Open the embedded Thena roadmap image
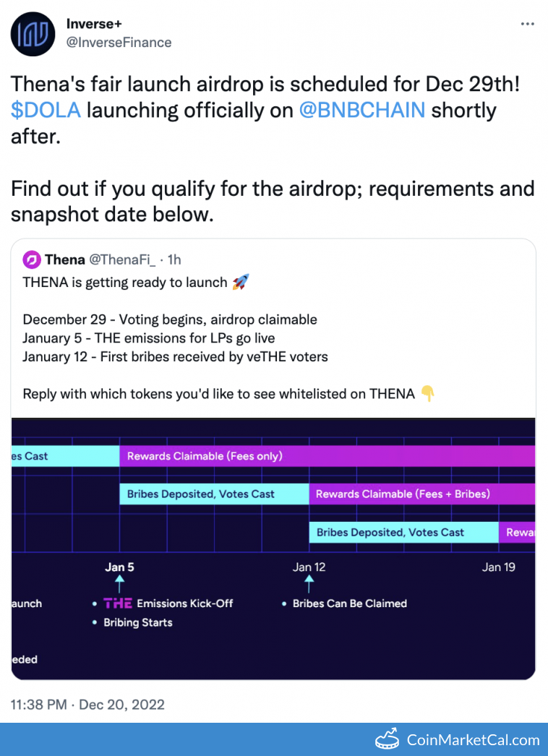Image resolution: width=548 pixels, height=756 pixels. coord(274,547)
